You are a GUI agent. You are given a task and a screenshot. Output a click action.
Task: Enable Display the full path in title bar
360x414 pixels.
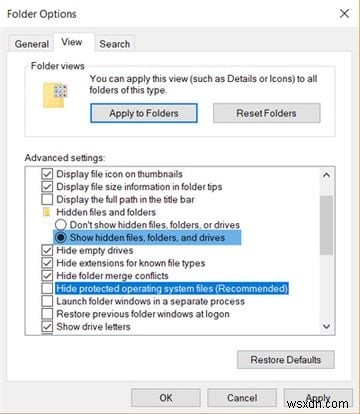tap(47, 199)
